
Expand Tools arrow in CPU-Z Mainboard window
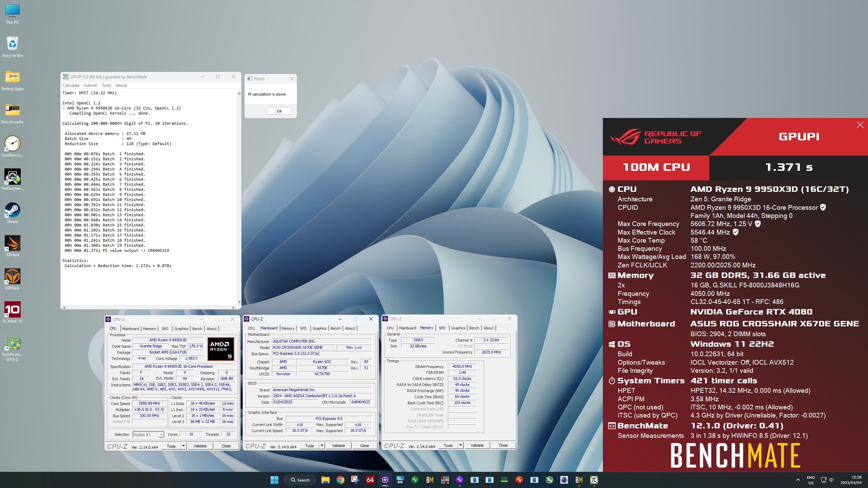[x=322, y=446]
